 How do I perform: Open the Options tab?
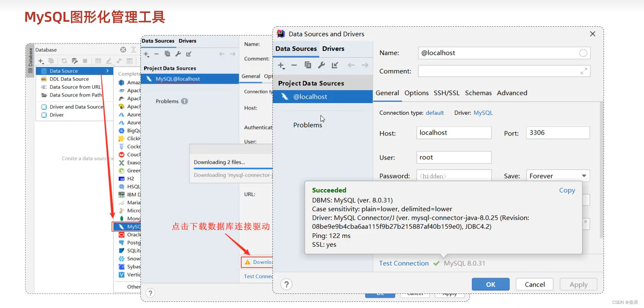416,93
